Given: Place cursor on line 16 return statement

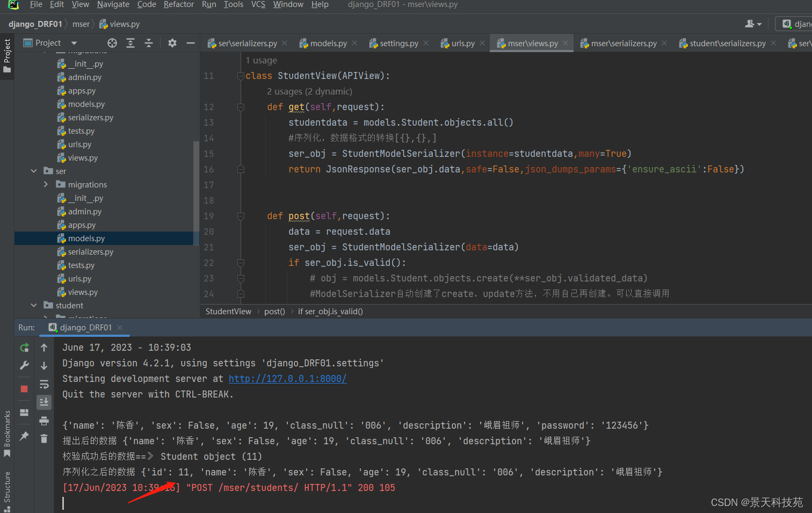Looking at the screenshot, I should coord(516,169).
